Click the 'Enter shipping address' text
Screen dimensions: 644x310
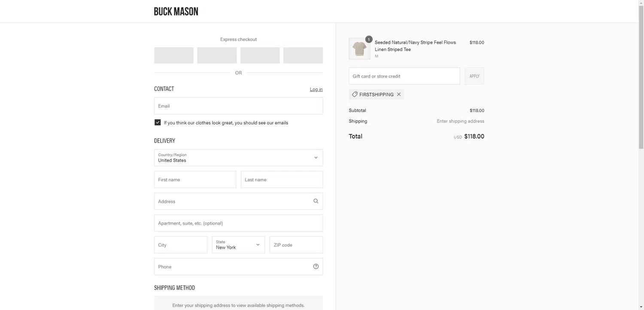tap(460, 121)
